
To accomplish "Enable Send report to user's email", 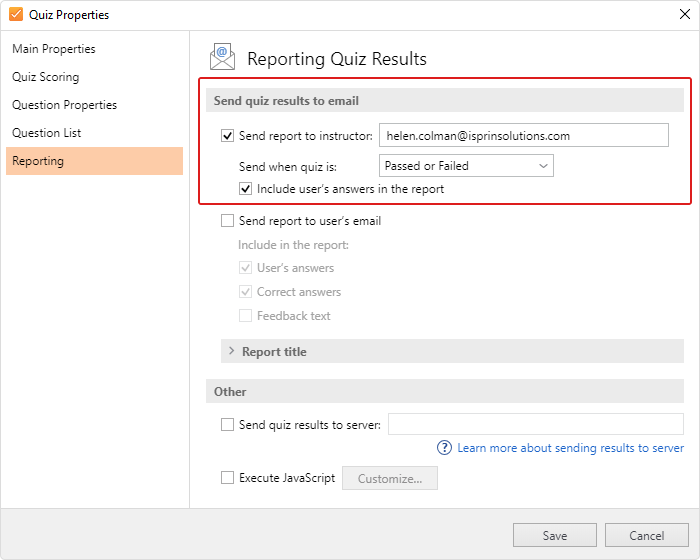I will [x=228, y=221].
